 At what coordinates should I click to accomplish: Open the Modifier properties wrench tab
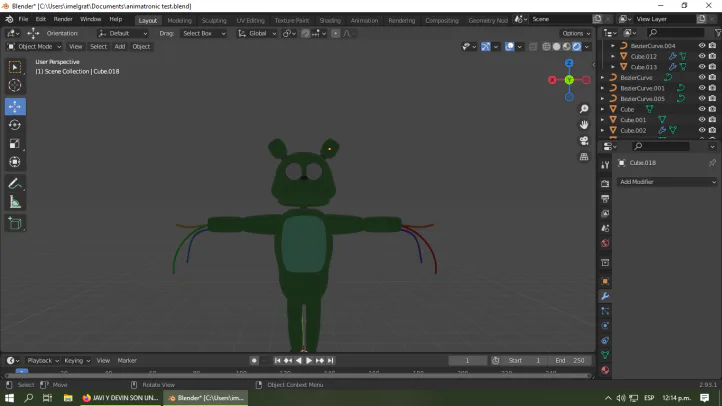[605, 296]
